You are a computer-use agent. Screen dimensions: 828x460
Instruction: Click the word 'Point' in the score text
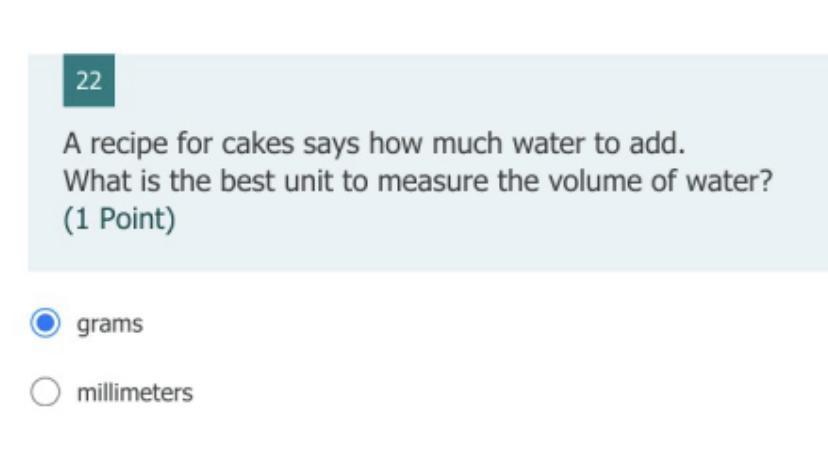131,220
